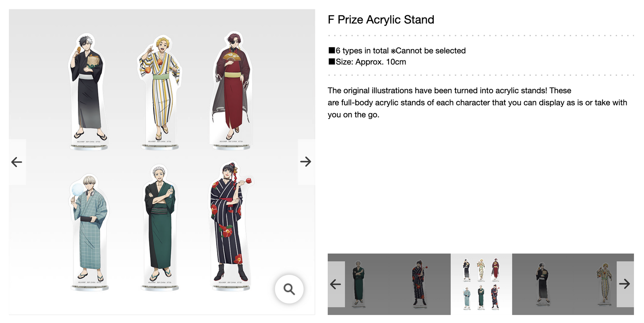Viewport: 644px width, 323px height.
Task: Select the black gradient yukata thumbnail
Action: pos(542,284)
